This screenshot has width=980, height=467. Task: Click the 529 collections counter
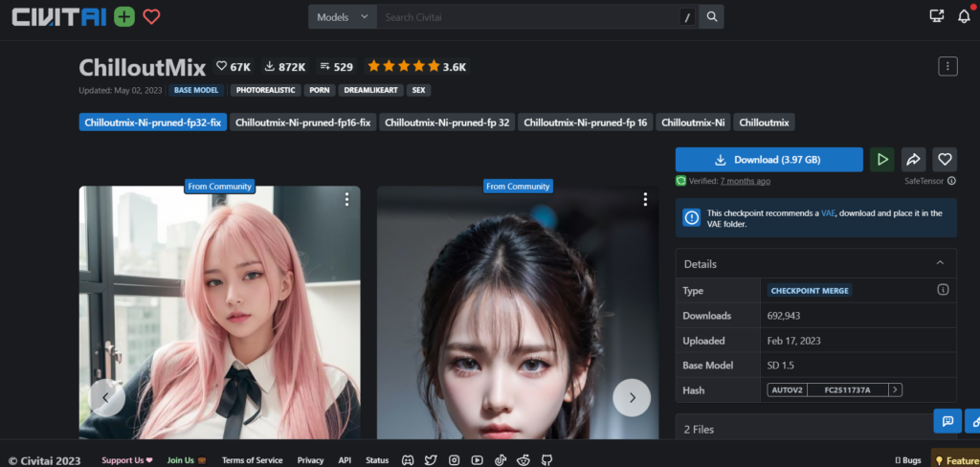point(336,66)
